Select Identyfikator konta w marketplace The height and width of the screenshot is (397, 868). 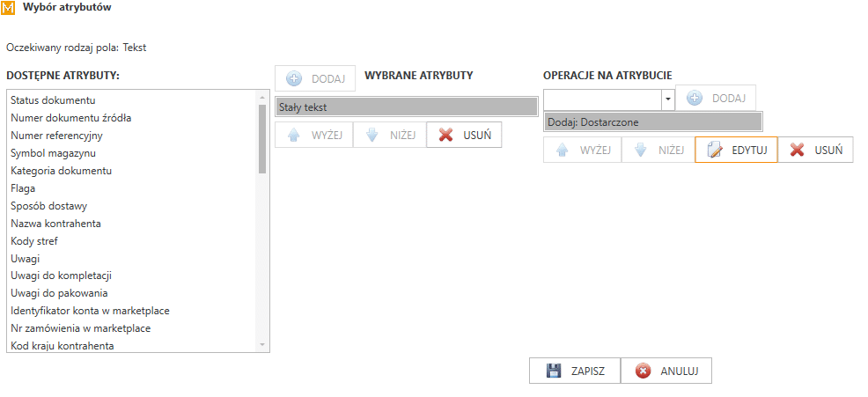[x=133, y=311]
